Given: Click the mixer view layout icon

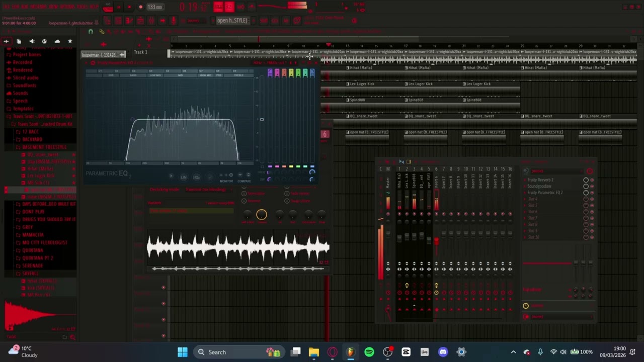Looking at the screenshot, I should (409, 161).
